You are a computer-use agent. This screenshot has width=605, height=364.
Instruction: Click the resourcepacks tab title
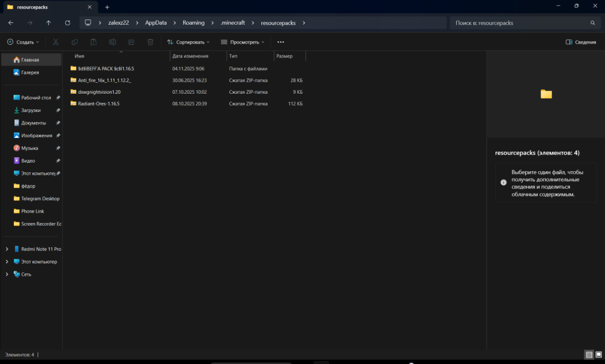pyautogui.click(x=33, y=7)
